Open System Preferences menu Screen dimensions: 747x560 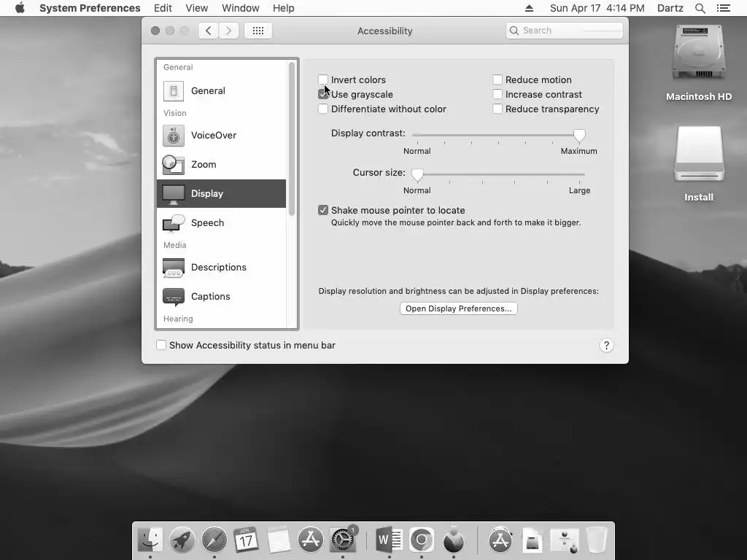90,8
